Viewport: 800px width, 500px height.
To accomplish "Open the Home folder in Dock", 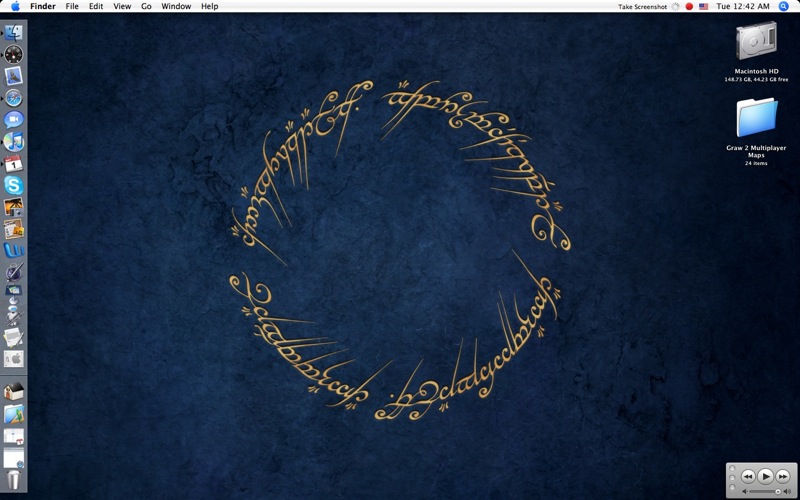I will pos(14,391).
